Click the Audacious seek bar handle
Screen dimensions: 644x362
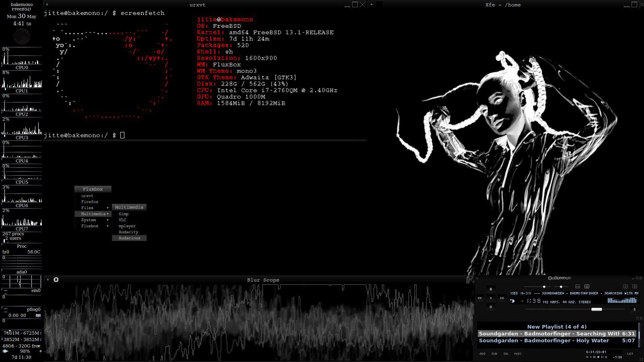point(596,309)
